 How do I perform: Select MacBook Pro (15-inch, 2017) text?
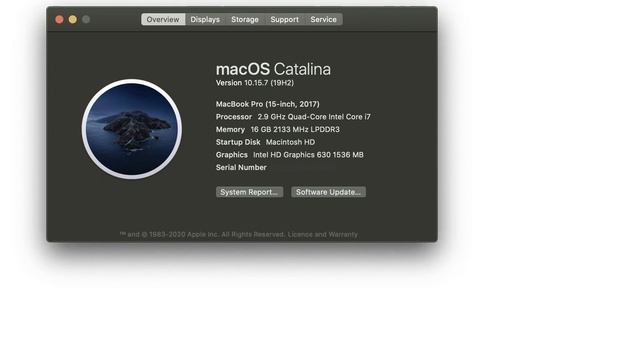267,104
